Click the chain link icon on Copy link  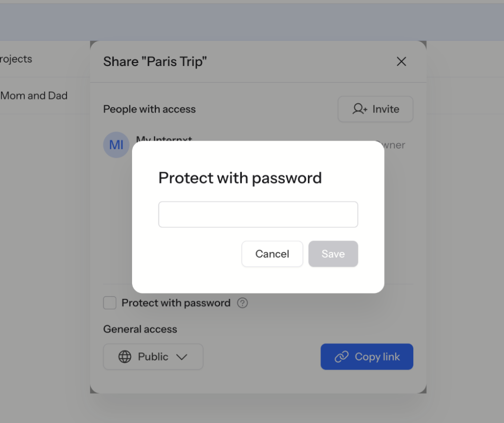(341, 357)
